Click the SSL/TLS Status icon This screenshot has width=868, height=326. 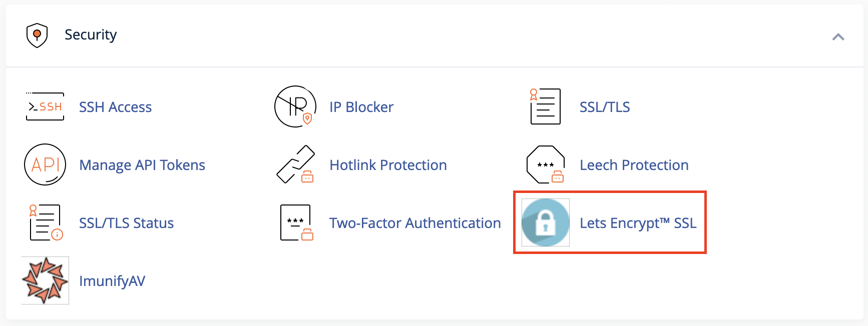point(46,222)
